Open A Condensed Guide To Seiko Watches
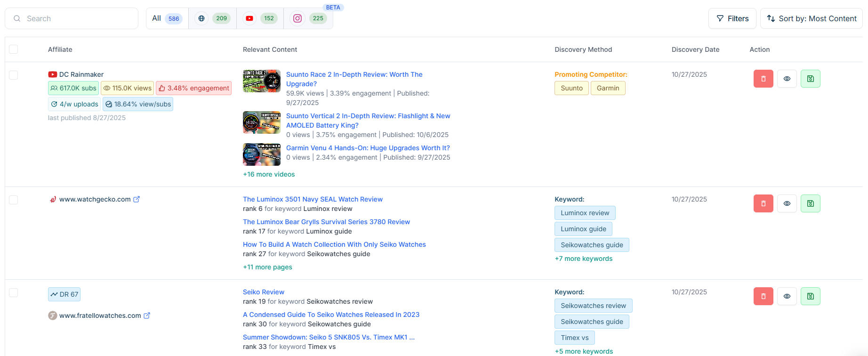Image resolution: width=868 pixels, height=356 pixels. coord(331,315)
